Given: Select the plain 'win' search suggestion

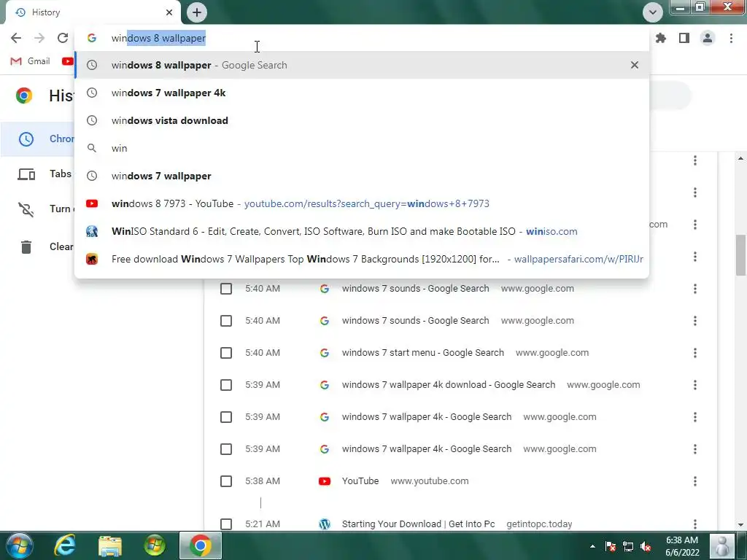Looking at the screenshot, I should [x=362, y=148].
